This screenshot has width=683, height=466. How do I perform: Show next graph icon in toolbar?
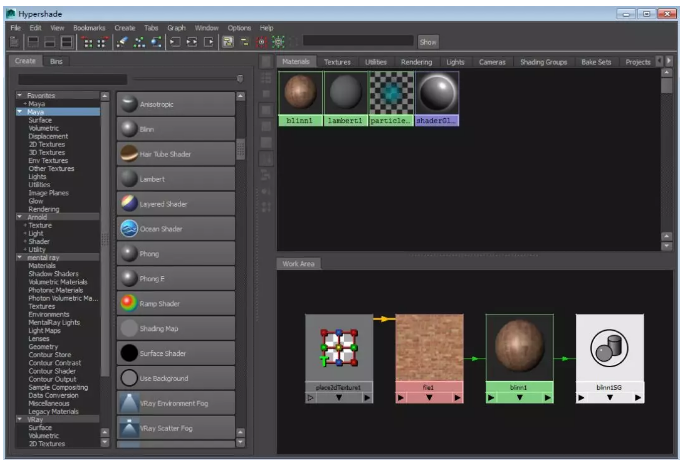[x=103, y=42]
